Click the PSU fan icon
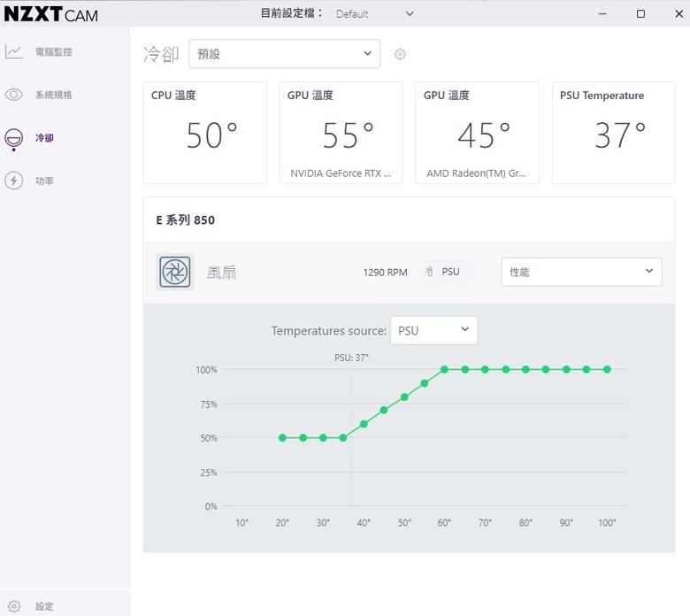Screen dimensions: 690x616 [x=174, y=272]
